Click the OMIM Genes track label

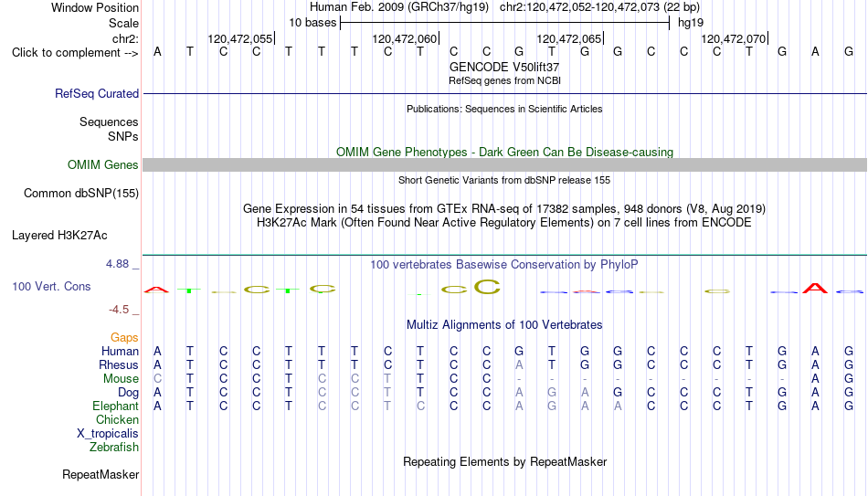click(103, 165)
